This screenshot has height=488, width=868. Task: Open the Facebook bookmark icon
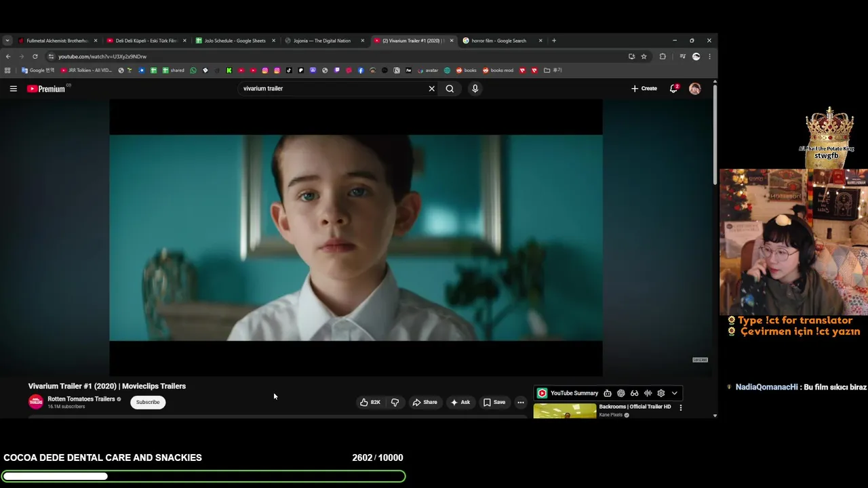[x=361, y=70]
